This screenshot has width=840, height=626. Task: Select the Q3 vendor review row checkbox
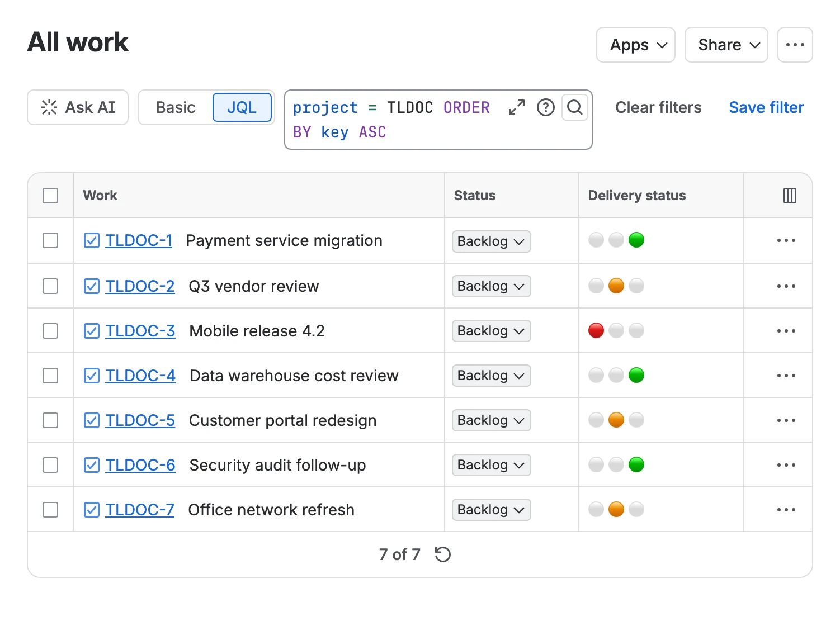point(50,286)
